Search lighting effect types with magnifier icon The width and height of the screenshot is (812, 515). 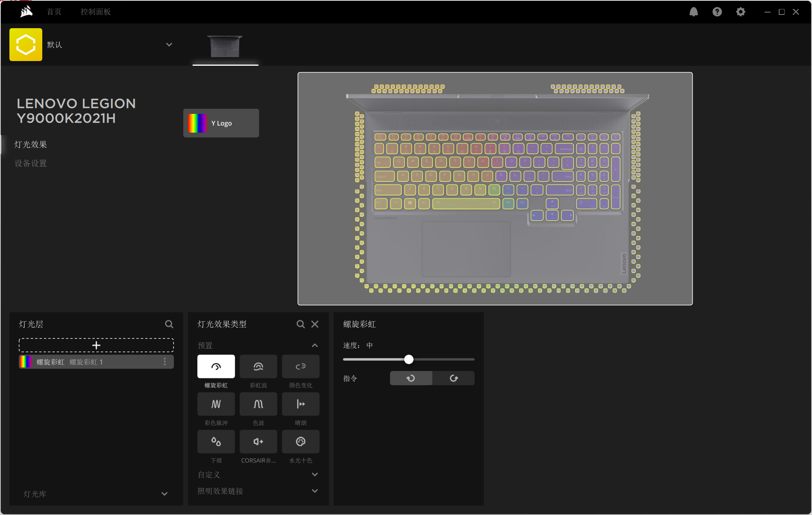point(300,324)
